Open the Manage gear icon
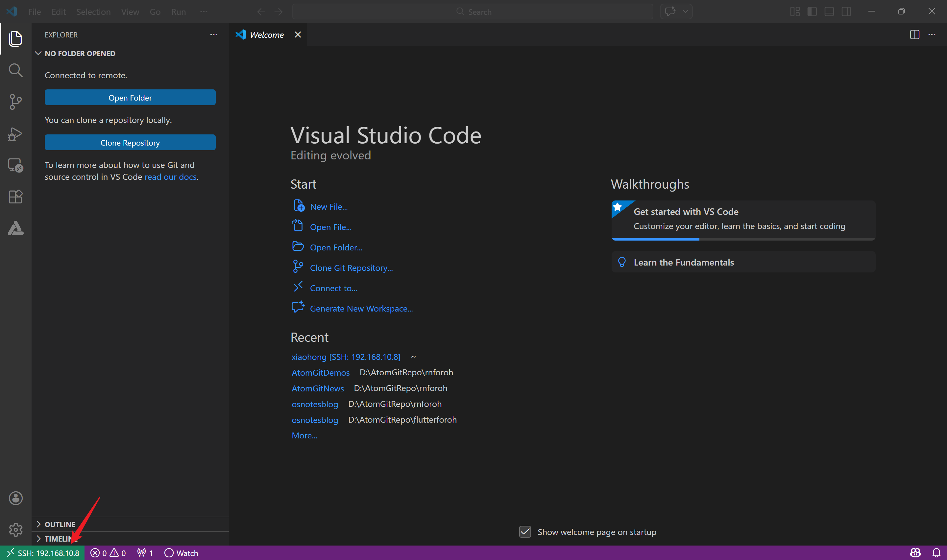This screenshot has height=560, width=947. (x=15, y=529)
